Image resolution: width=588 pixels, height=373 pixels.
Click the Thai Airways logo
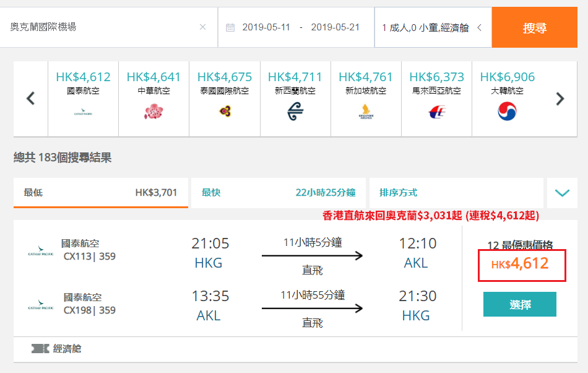pos(225,111)
